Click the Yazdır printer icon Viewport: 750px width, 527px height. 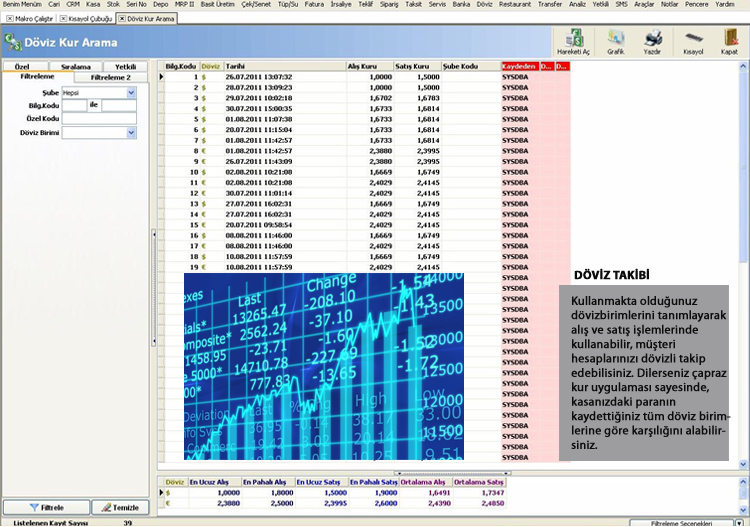pyautogui.click(x=652, y=42)
